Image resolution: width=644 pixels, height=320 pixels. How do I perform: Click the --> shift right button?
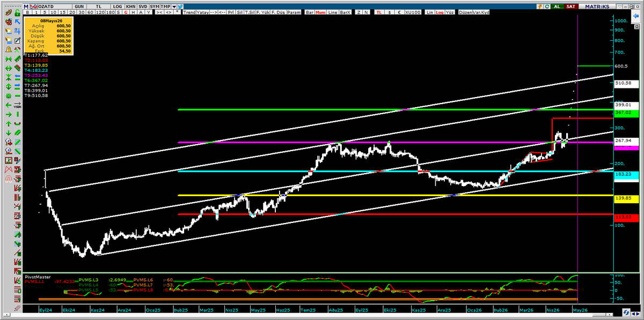tap(214, 12)
